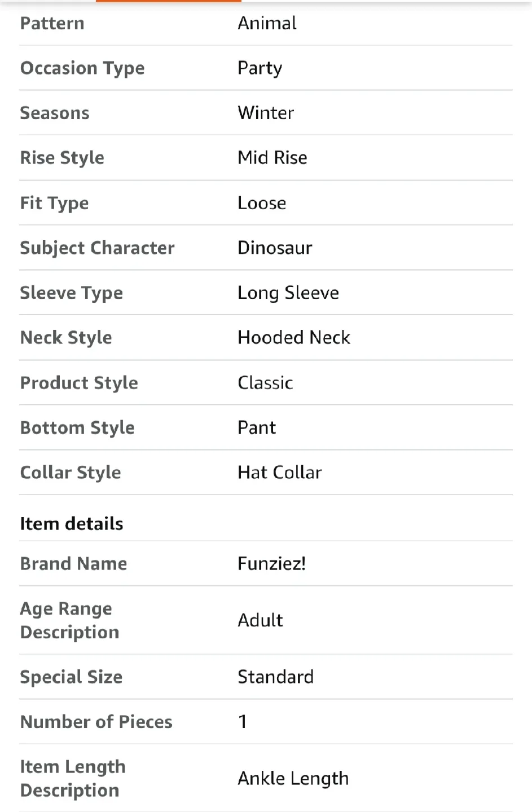
Task: Select the Ankle Length value
Action: (x=293, y=778)
